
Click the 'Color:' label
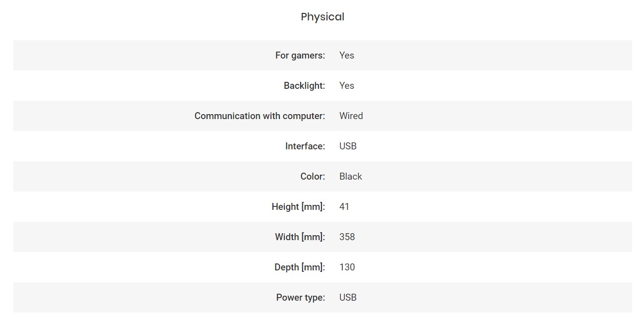[313, 177]
